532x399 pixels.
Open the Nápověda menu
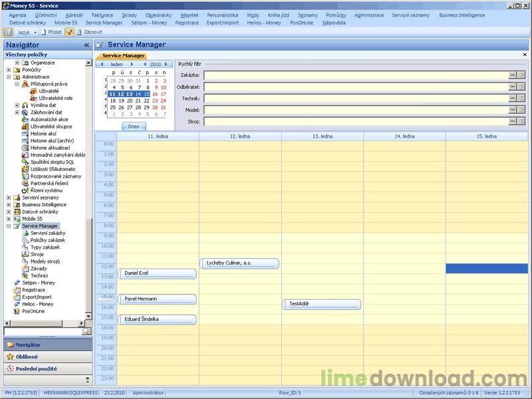334,23
